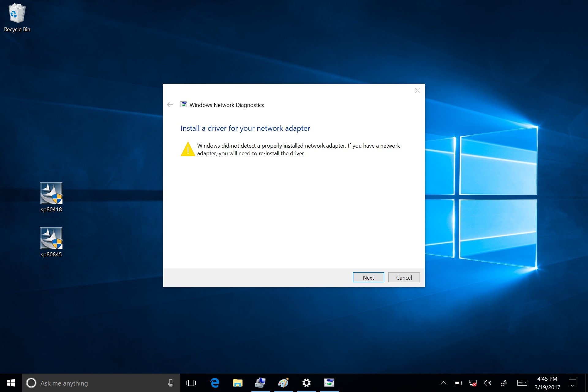Click the heading 'Install a driver for your network adapter'

pyautogui.click(x=245, y=128)
